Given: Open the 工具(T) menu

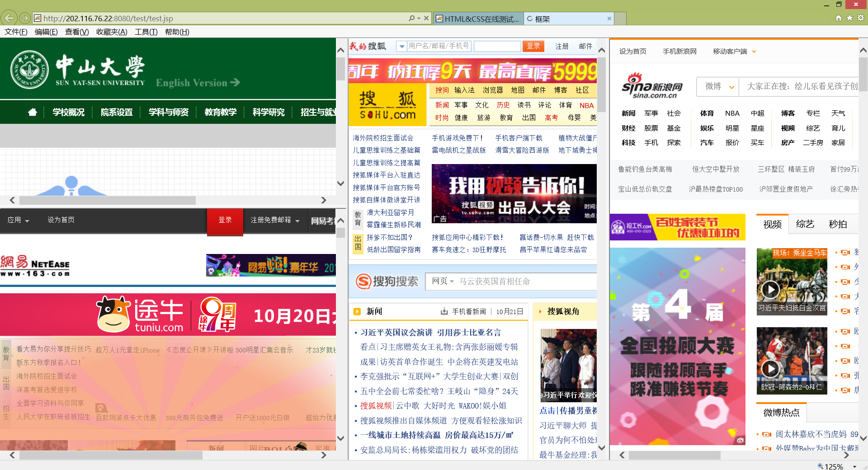Looking at the screenshot, I should click(x=146, y=32).
